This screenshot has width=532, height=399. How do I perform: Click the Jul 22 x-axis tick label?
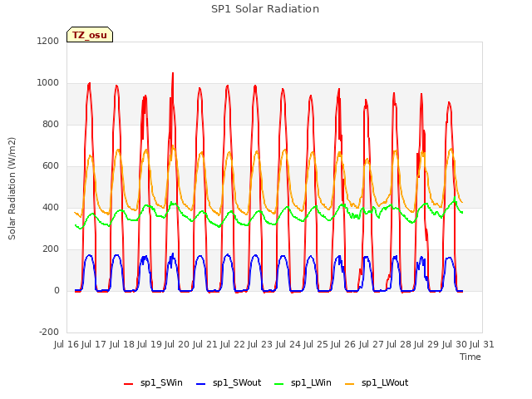click(233, 344)
